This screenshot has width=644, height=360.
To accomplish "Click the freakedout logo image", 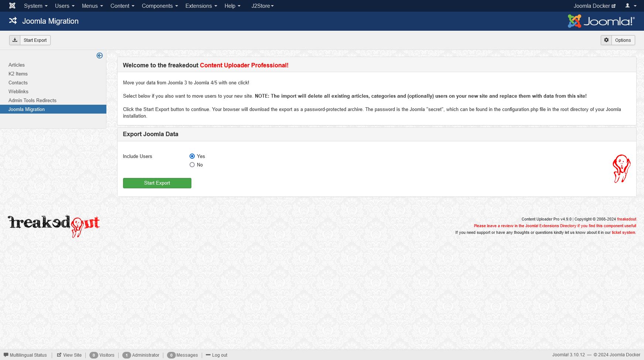I will pos(54,226).
